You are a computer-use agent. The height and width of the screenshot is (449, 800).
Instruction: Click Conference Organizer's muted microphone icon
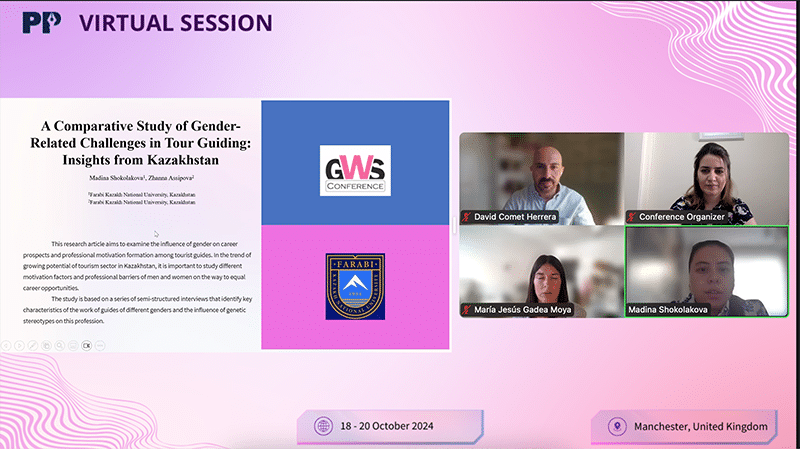coord(632,216)
